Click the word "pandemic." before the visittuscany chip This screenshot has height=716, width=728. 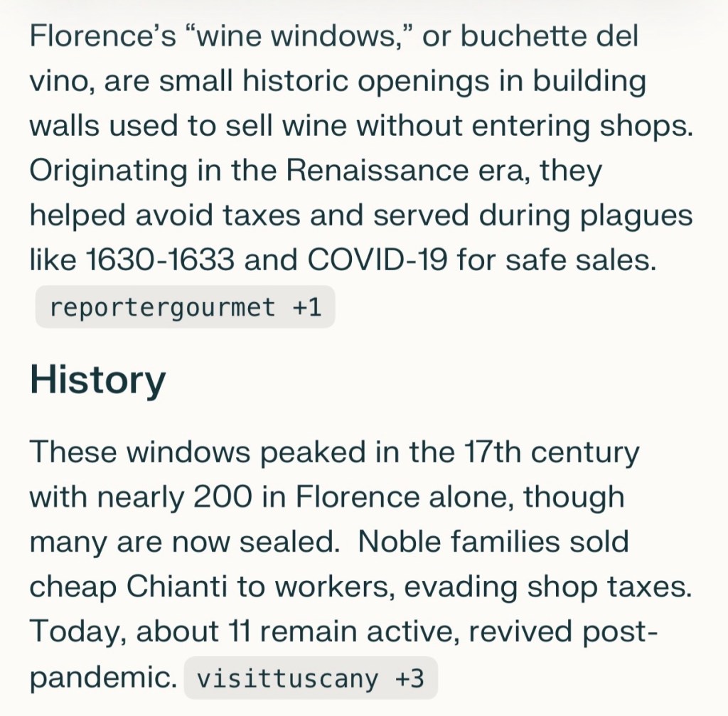click(103, 677)
